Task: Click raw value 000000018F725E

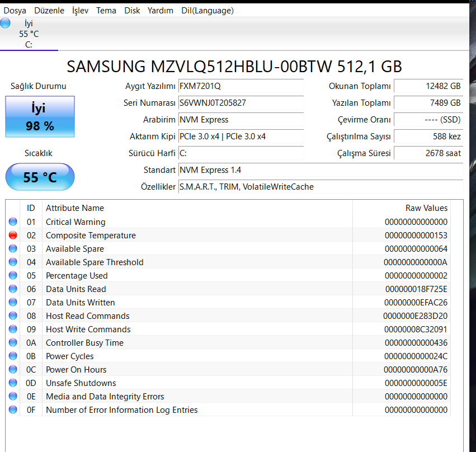Action: [416, 289]
